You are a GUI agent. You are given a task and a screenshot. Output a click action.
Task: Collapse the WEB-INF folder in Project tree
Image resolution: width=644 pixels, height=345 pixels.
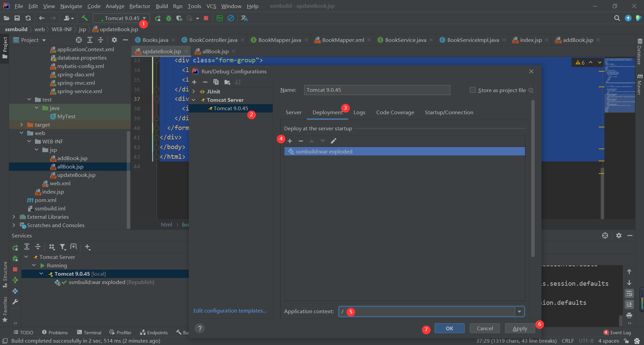pyautogui.click(x=29, y=141)
